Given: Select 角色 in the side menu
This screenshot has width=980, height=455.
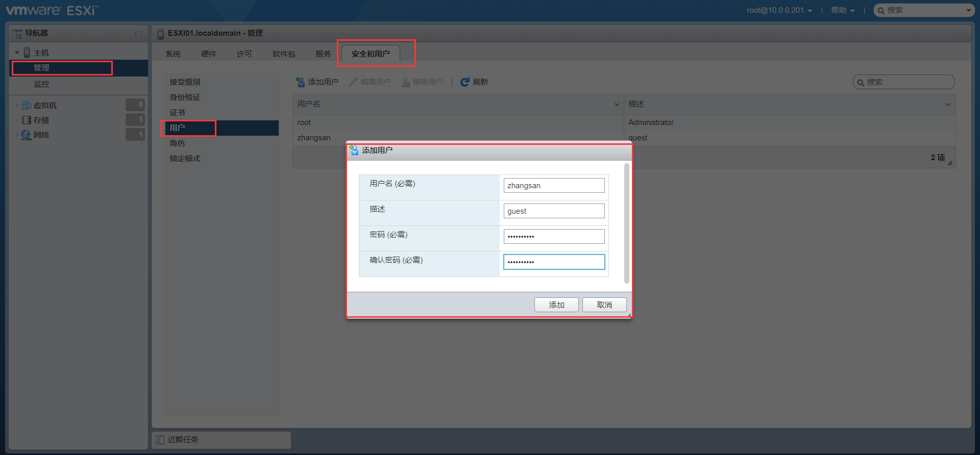Looking at the screenshot, I should [x=222, y=143].
